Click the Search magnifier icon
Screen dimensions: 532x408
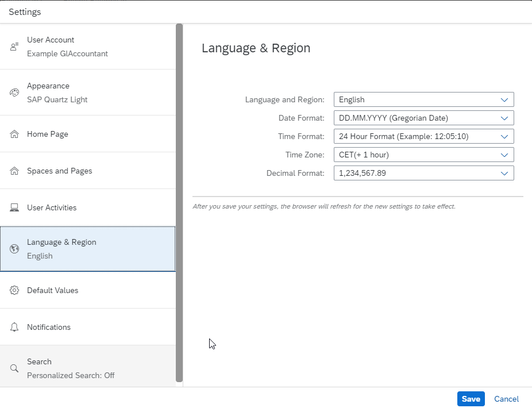tap(14, 368)
